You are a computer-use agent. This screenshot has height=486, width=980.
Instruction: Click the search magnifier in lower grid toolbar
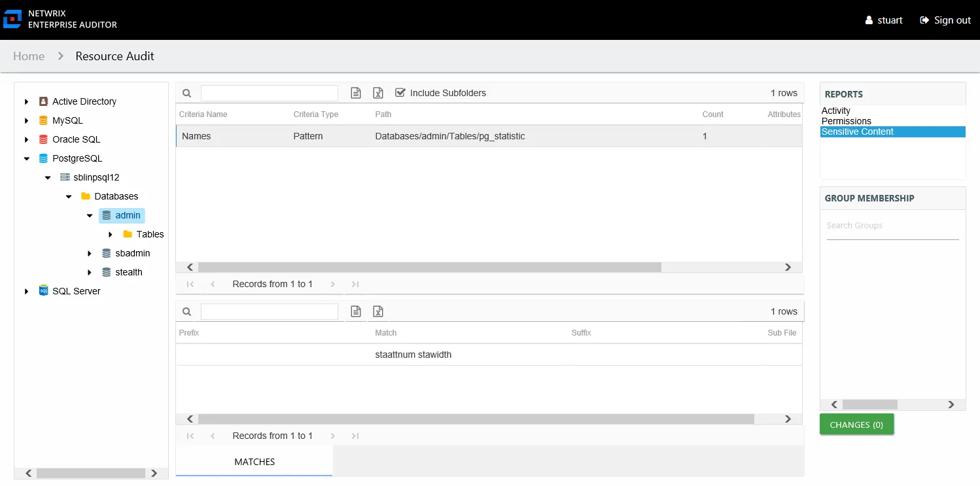click(x=186, y=312)
